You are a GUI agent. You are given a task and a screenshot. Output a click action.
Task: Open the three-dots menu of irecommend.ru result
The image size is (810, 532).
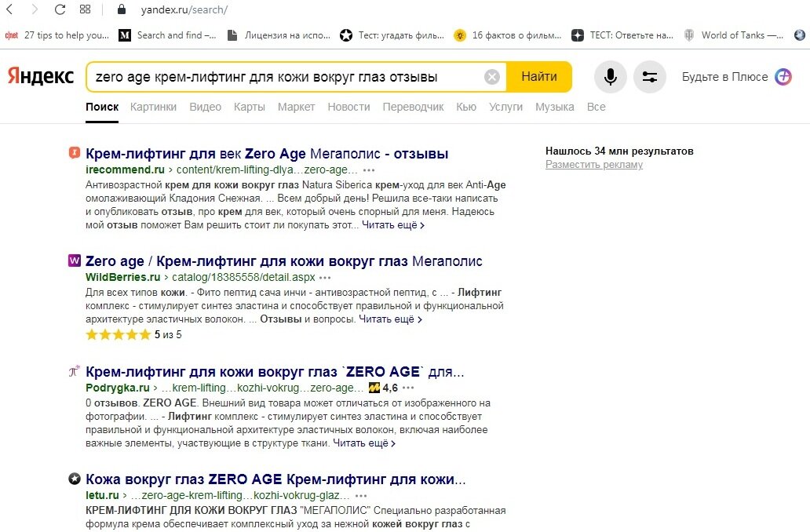coord(368,170)
